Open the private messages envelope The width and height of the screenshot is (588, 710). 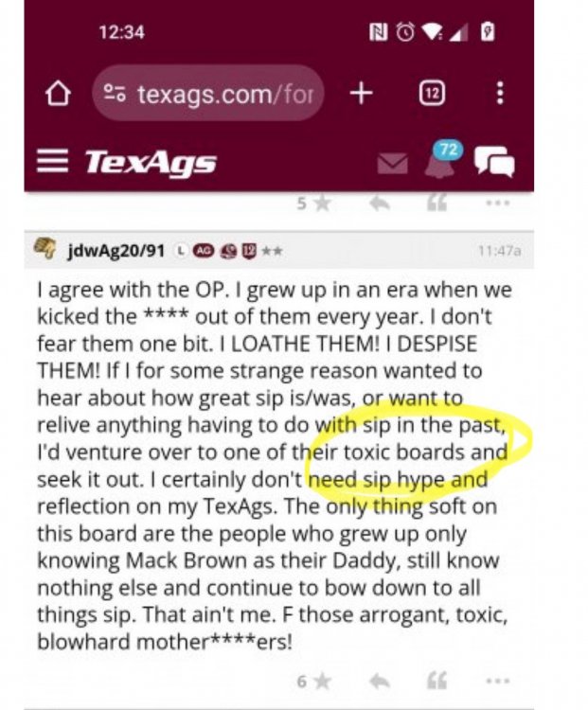[x=392, y=164]
